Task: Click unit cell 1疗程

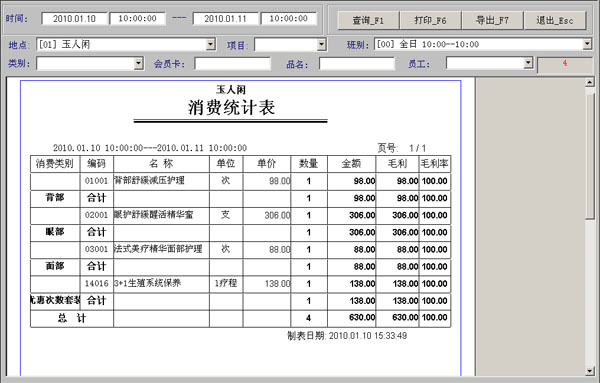Action: click(226, 283)
